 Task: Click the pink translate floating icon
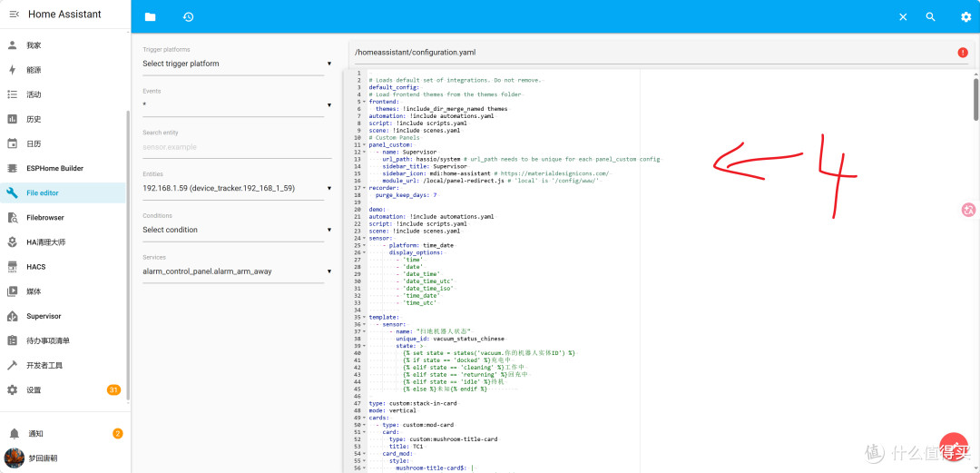[x=968, y=211]
